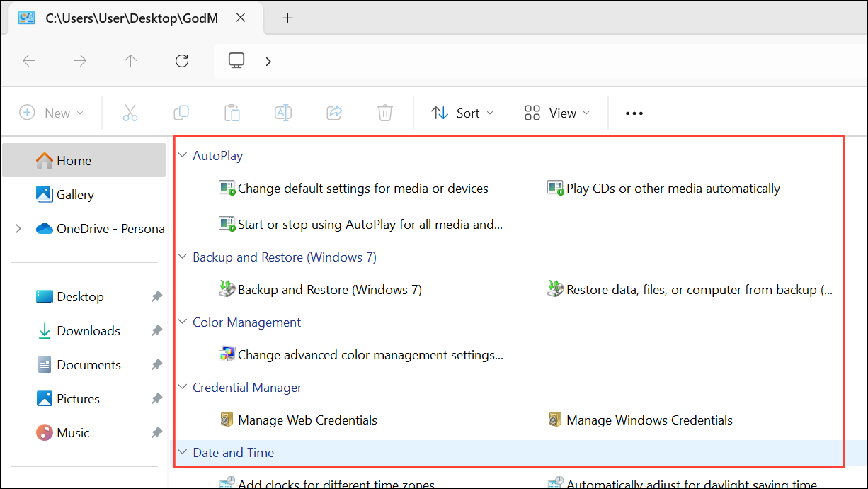Collapse the Backup and Restore (Windows 7) group

(183, 257)
